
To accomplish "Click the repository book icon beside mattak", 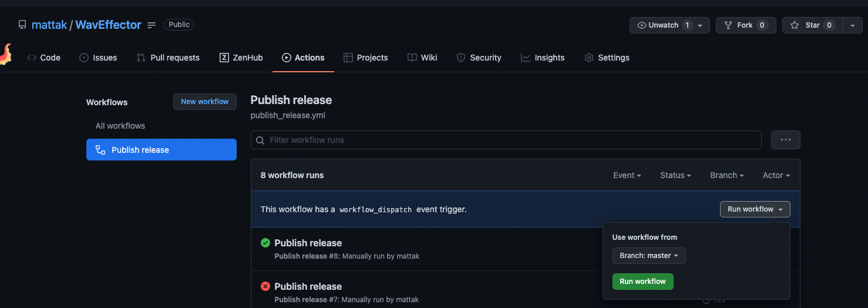I will tap(22, 25).
